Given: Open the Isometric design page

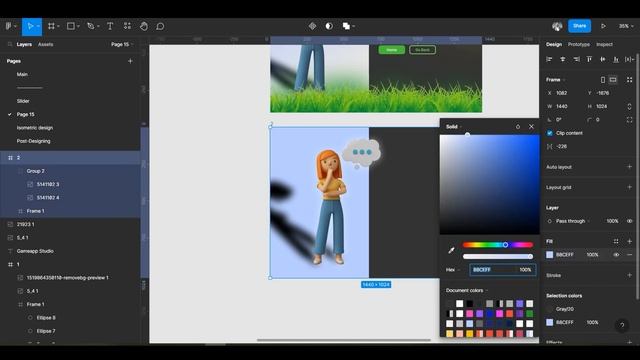Looking at the screenshot, I should coord(35,128).
